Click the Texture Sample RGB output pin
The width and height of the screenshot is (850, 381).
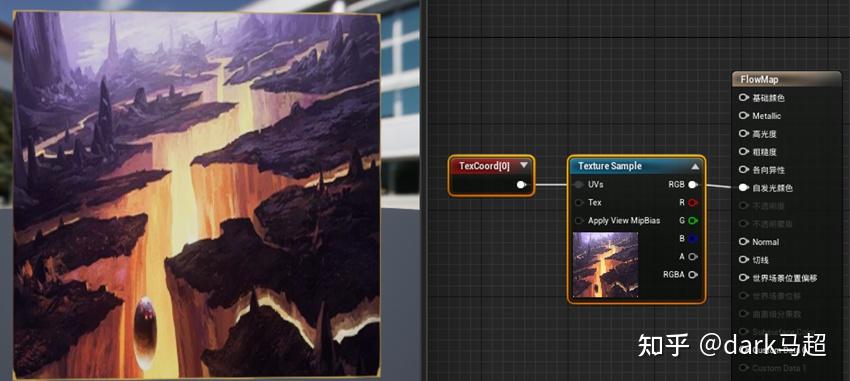[692, 185]
